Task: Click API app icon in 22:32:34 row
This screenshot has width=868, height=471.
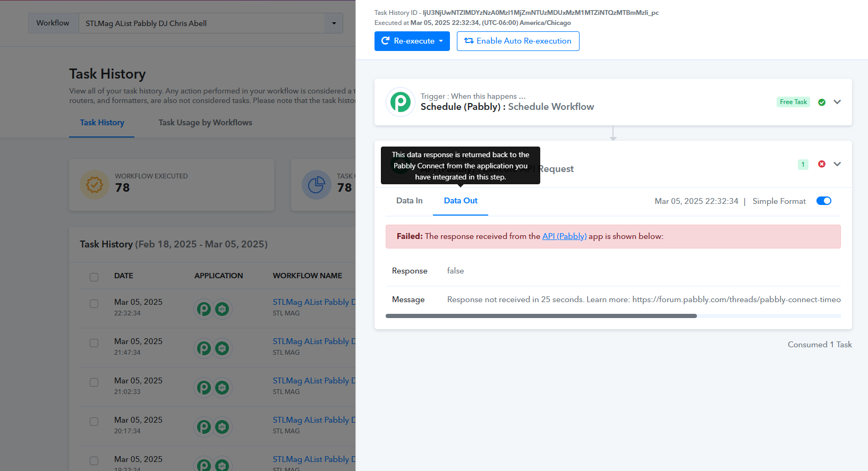Action: tap(222, 309)
